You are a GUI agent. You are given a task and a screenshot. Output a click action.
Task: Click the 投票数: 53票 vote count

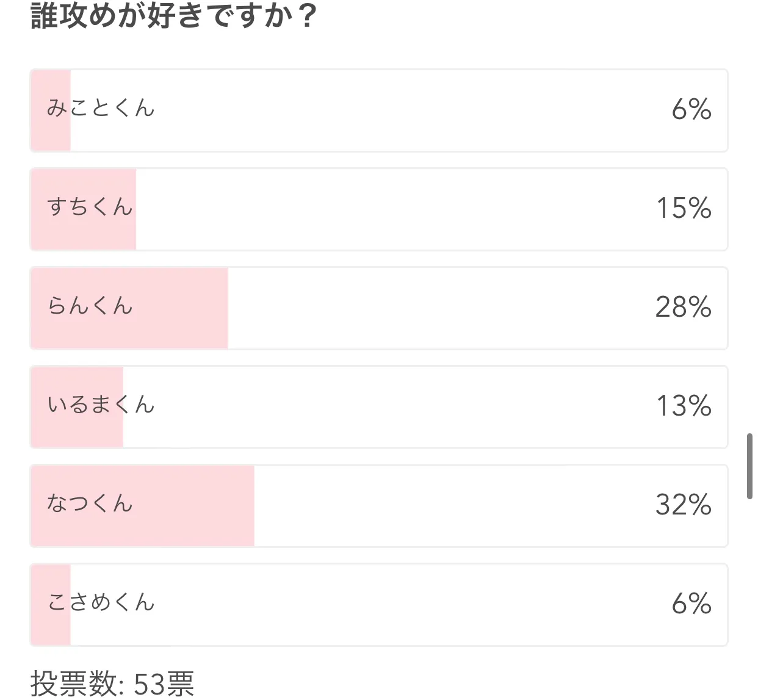(112, 684)
